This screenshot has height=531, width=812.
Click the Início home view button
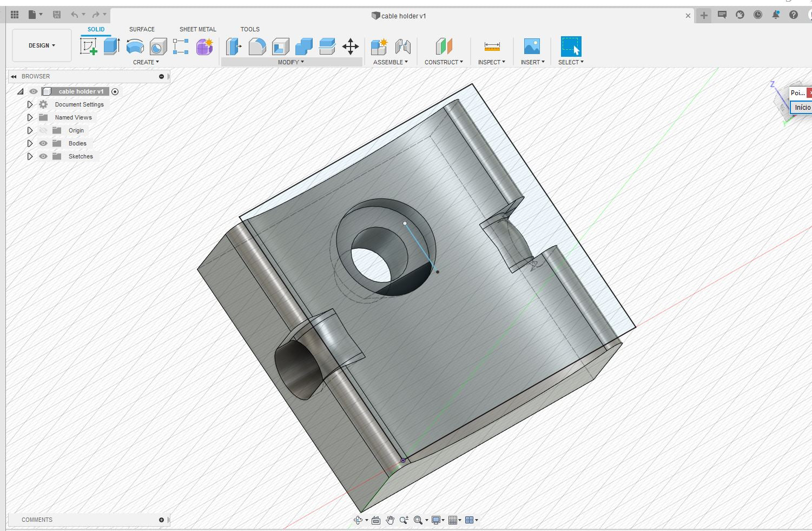[802, 107]
